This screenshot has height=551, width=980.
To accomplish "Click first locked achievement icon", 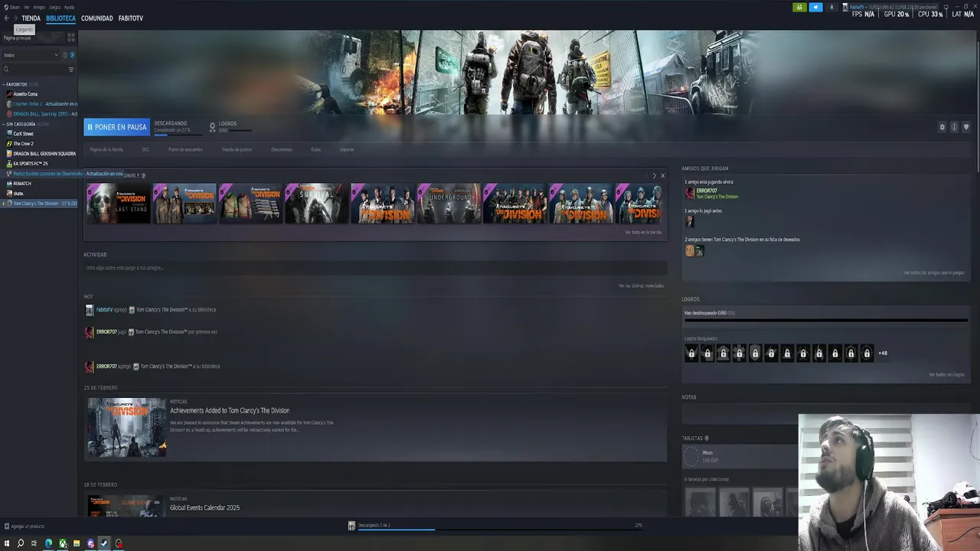I will pos(691,354).
